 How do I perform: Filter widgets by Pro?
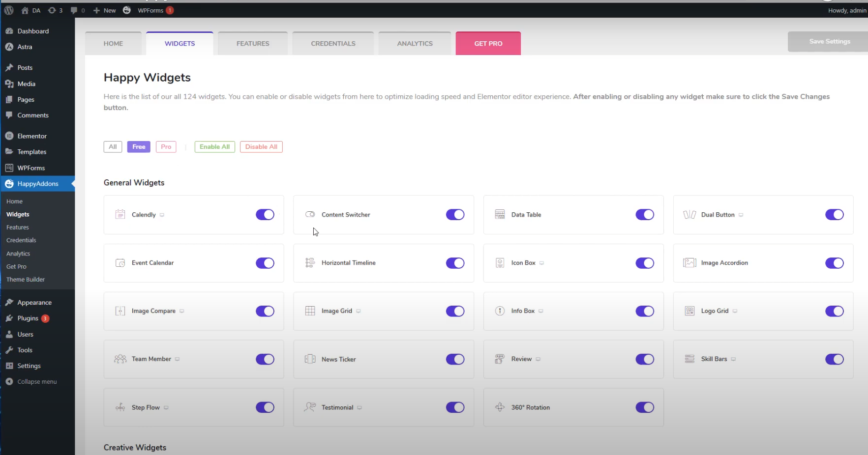[x=166, y=147]
